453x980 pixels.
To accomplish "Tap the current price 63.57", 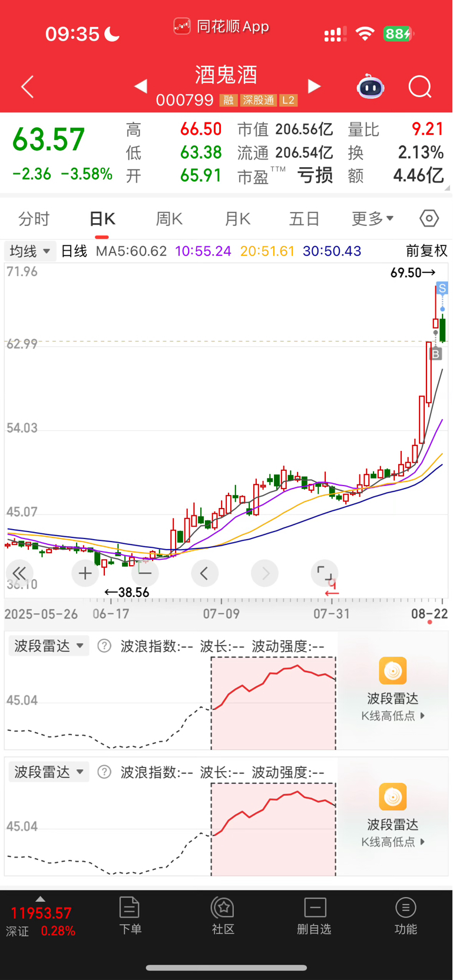I will click(x=48, y=140).
